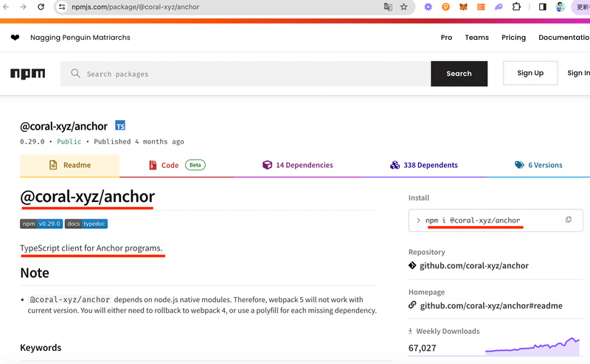Viewport: 590px width, 364px height.
Task: Open the Documentation menu link
Action: click(x=564, y=38)
